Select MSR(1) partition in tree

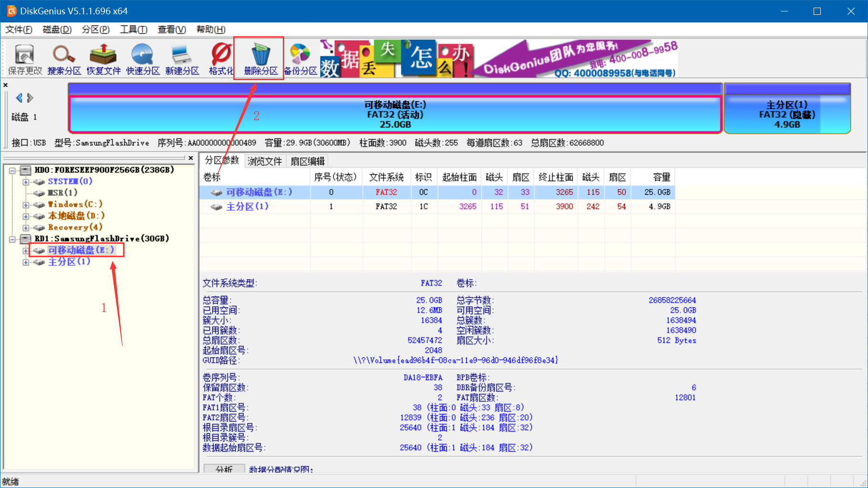tap(62, 193)
